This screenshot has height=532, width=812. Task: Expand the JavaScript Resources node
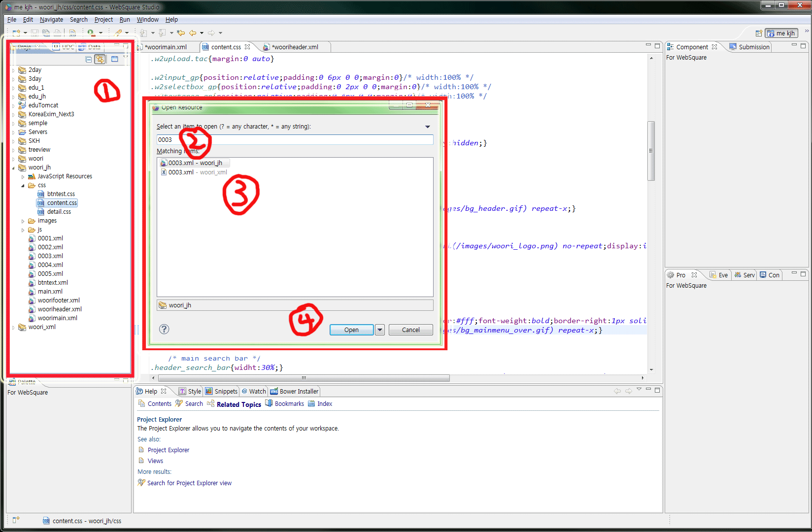coord(23,177)
